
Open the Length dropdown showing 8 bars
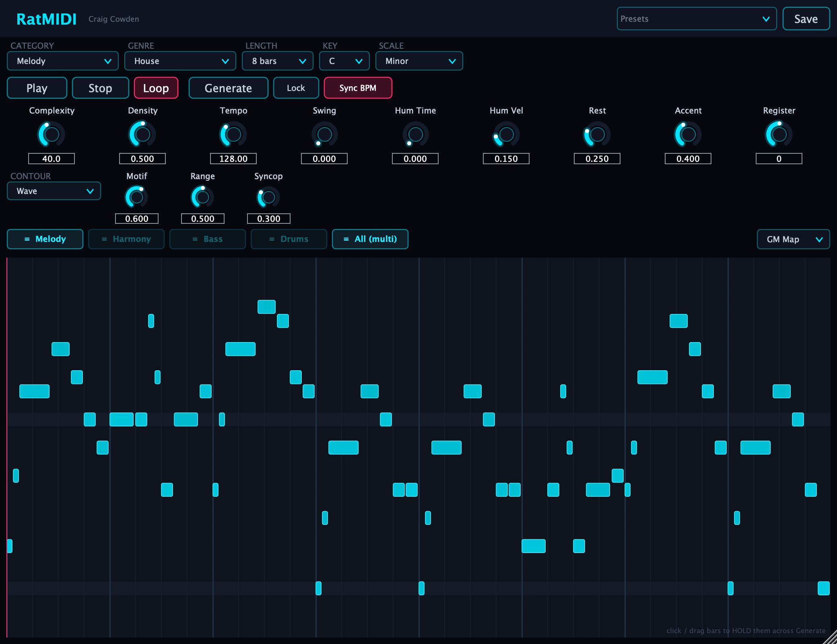pyautogui.click(x=278, y=61)
